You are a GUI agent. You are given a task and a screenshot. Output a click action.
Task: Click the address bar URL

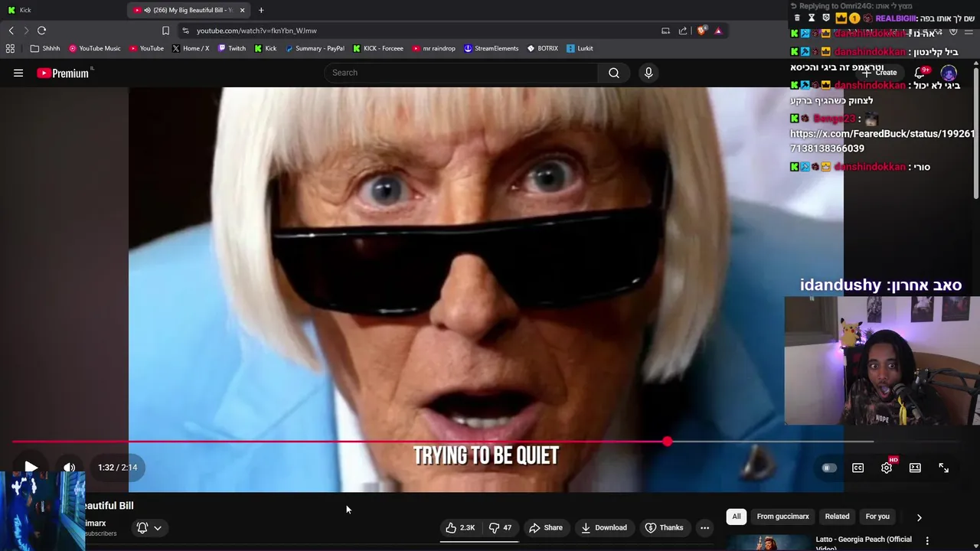(x=256, y=31)
